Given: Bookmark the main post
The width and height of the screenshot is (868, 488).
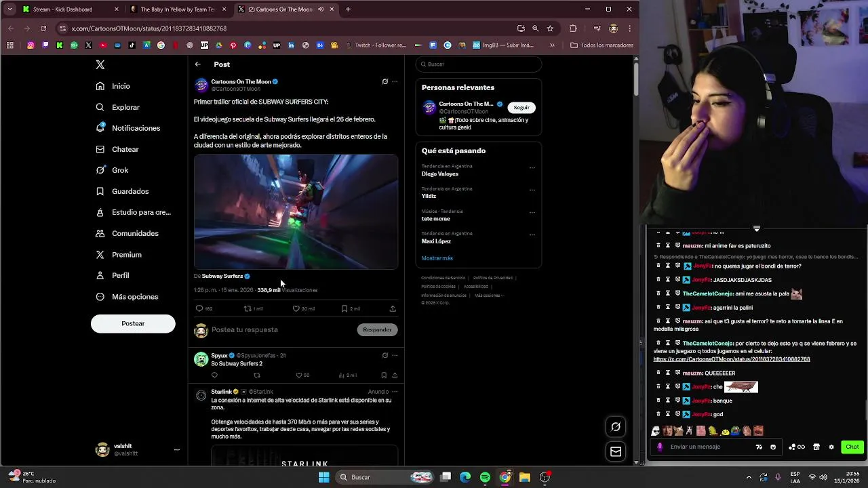Looking at the screenshot, I should [x=344, y=308].
